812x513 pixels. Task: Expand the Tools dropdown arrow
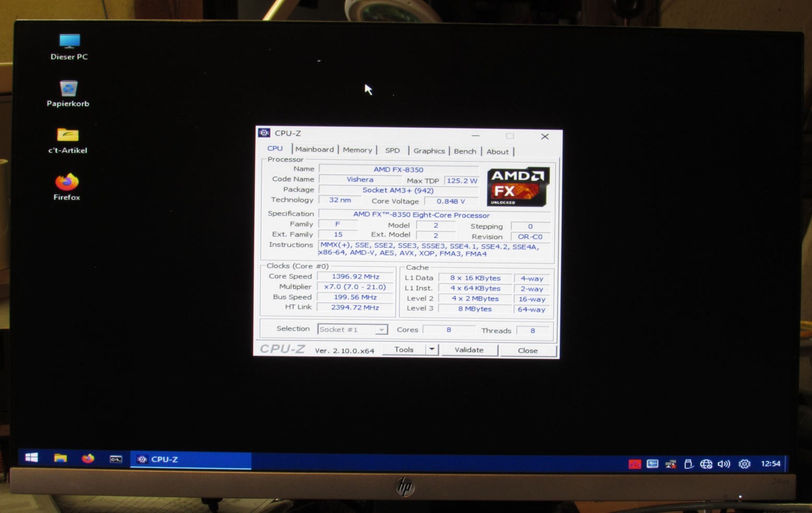(x=432, y=349)
